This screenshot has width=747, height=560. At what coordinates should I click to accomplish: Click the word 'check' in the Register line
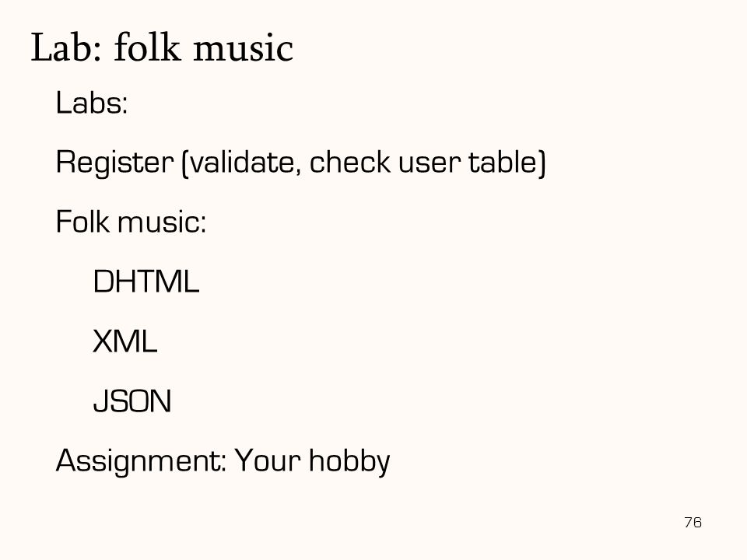click(x=350, y=162)
